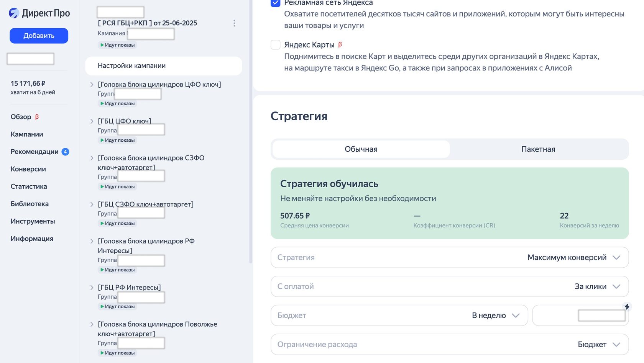Click the 22 Конверсий за неделю value
The image size is (644, 363).
[564, 216]
